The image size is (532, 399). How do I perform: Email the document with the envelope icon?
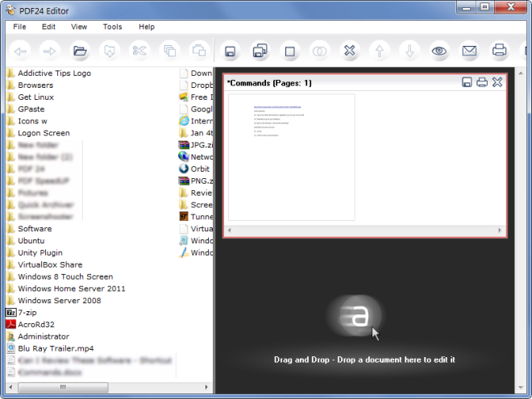[469, 52]
